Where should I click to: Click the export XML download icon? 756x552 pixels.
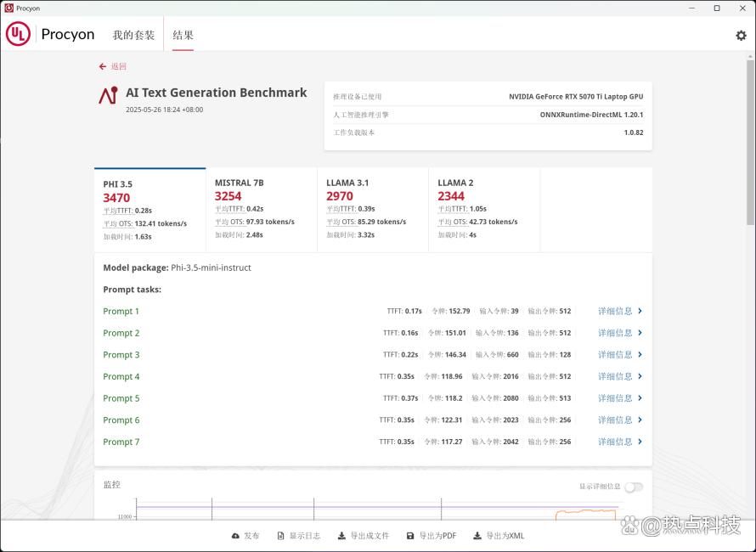point(477,536)
